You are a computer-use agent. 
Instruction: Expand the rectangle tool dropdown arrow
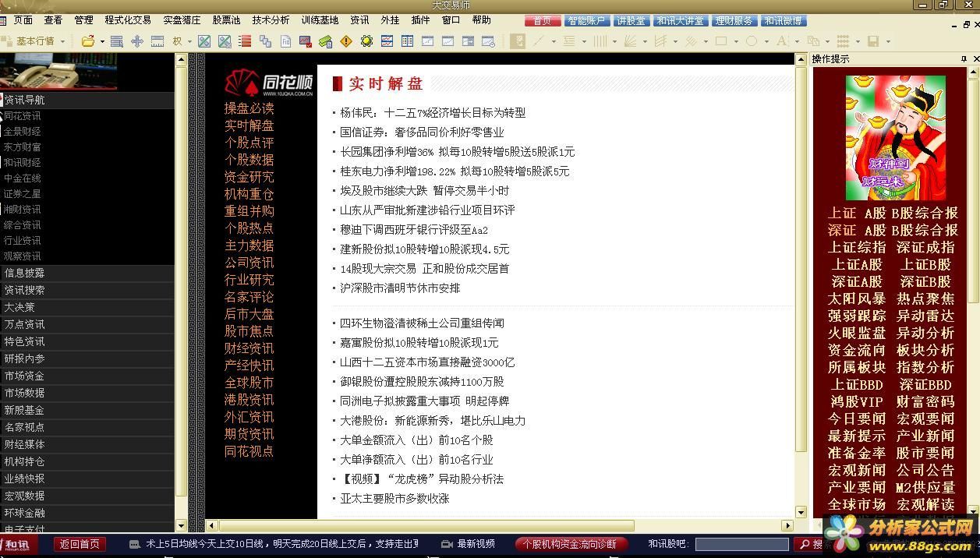tap(737, 41)
